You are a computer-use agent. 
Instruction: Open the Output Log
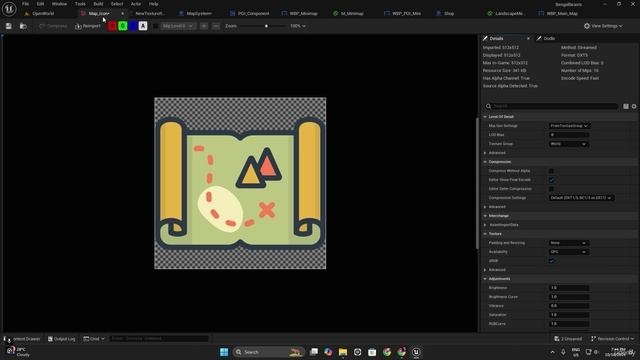tap(62, 338)
